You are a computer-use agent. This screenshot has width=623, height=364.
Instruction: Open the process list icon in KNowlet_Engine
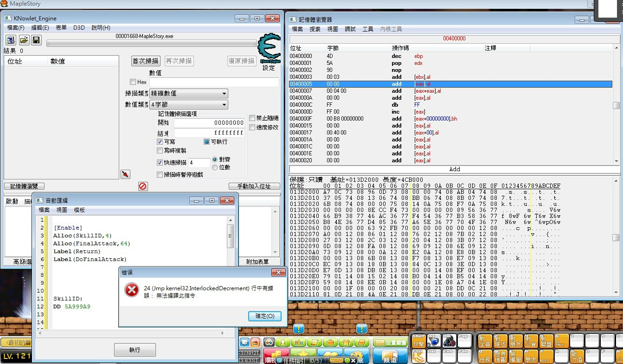point(11,40)
